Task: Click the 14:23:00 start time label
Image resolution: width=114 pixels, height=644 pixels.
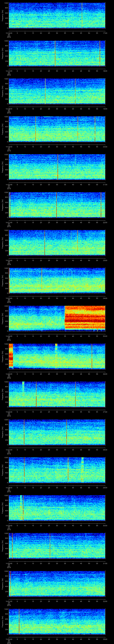Action: pyautogui.click(x=9, y=298)
